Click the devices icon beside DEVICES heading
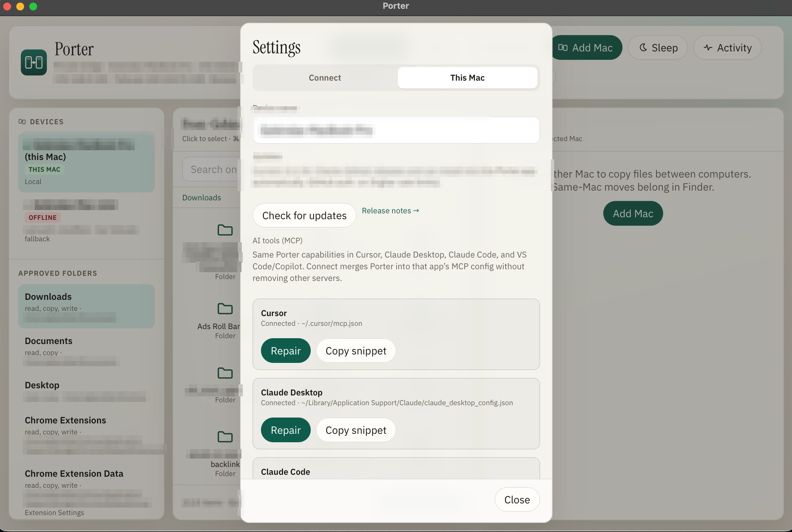 click(x=22, y=122)
